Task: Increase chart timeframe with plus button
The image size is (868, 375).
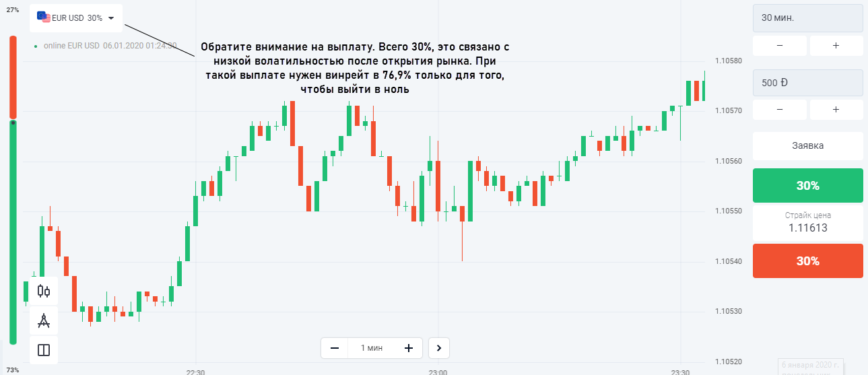Action: coord(408,348)
